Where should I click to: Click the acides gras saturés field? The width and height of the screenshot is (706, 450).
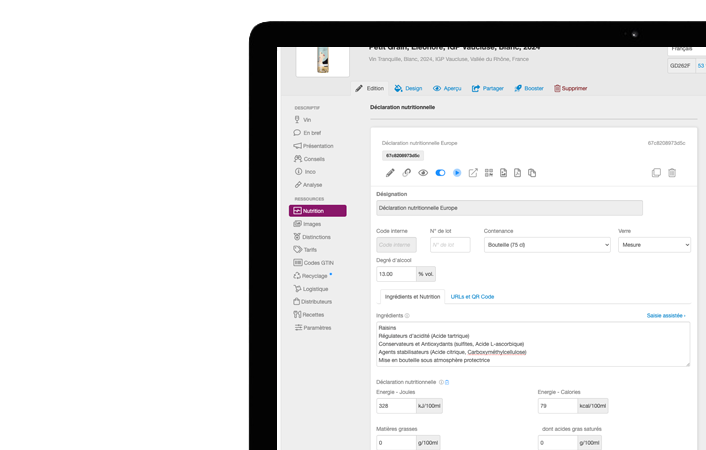558,443
